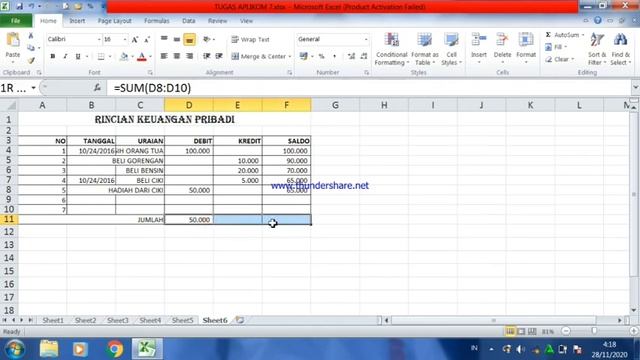
Task: Click the AutoSum sigma button
Action: click(562, 35)
